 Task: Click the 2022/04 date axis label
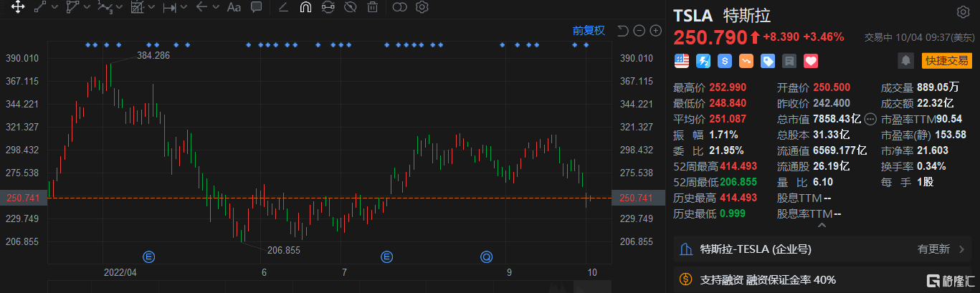[x=120, y=273]
